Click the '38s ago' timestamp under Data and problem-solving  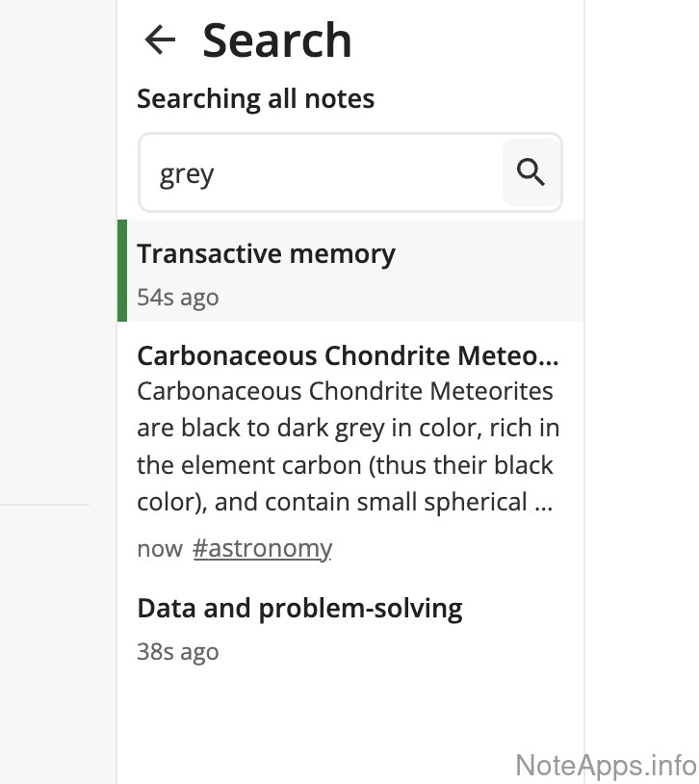178,652
